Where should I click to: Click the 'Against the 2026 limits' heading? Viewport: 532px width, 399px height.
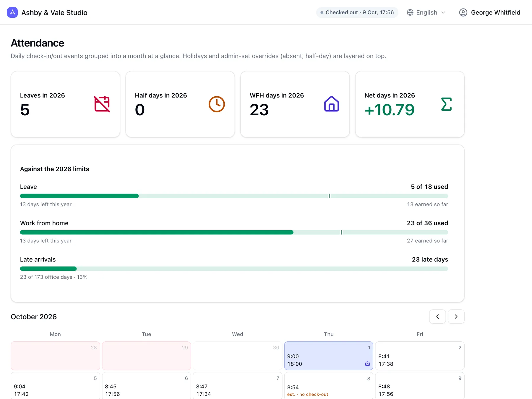pyautogui.click(x=55, y=169)
